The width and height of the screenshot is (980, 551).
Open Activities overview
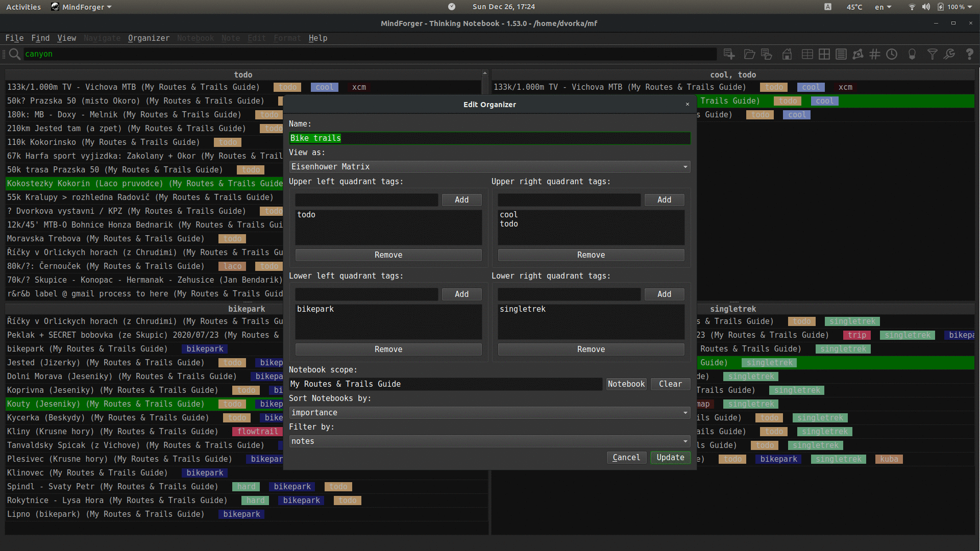pyautogui.click(x=23, y=7)
